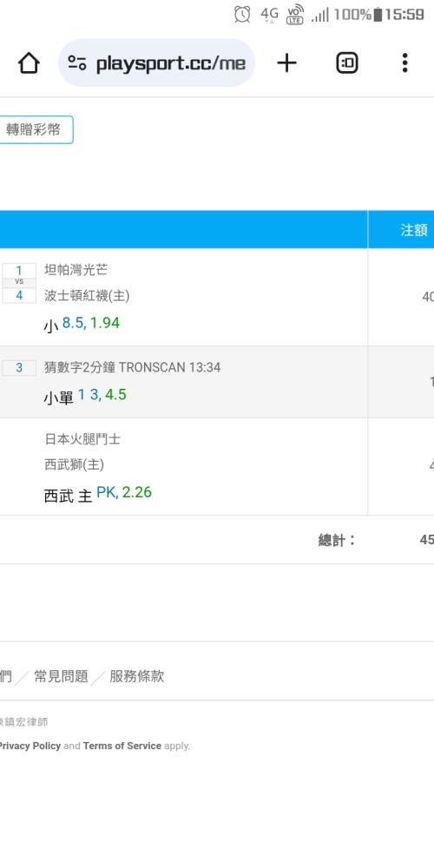The image size is (434, 868).
Task: Open the three-dot browser menu
Action: tap(405, 63)
